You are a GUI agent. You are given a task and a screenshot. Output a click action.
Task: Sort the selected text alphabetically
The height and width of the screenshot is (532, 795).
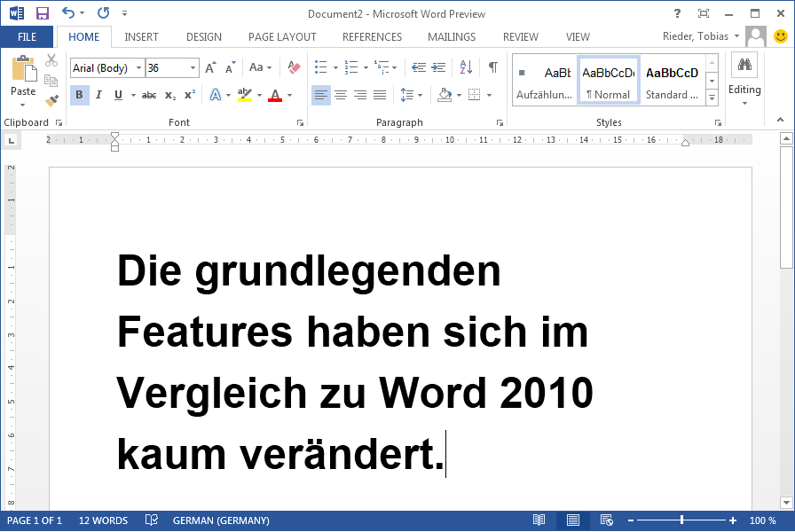click(x=466, y=66)
